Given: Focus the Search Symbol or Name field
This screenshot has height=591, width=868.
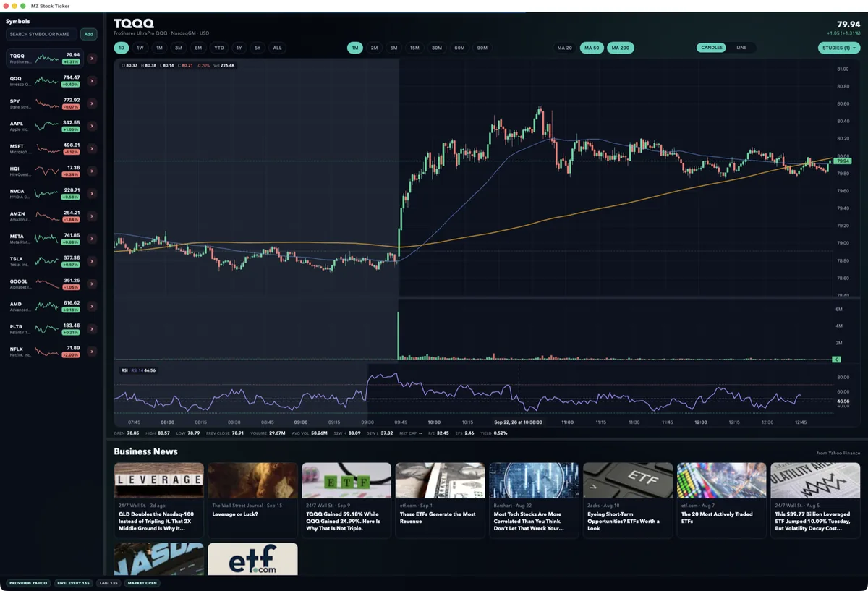Looking at the screenshot, I should tap(41, 34).
